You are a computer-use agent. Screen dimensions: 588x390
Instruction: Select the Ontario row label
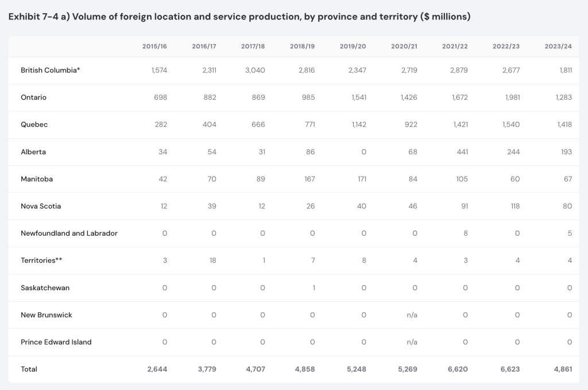click(33, 97)
